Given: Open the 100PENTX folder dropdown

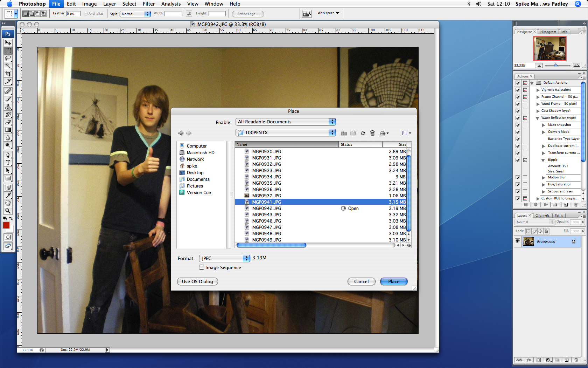Looking at the screenshot, I should point(286,132).
